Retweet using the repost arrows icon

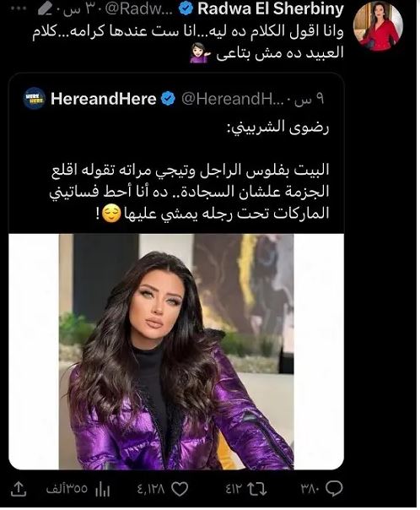[257, 489]
